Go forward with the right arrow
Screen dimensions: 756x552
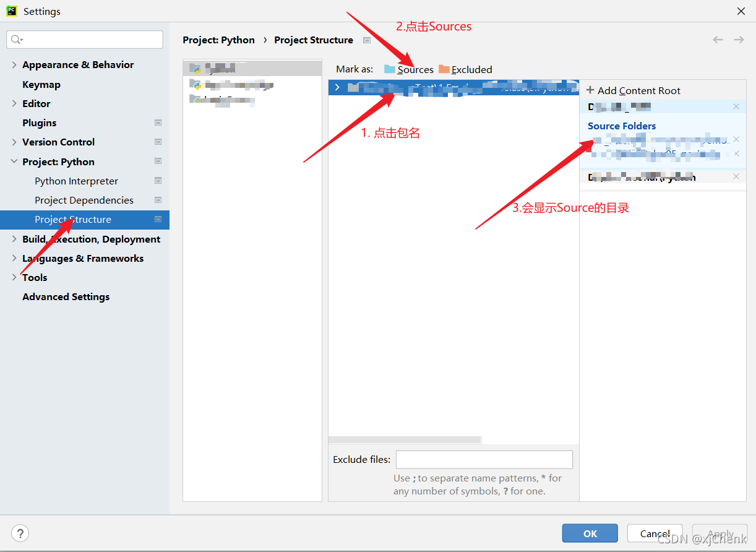[739, 40]
